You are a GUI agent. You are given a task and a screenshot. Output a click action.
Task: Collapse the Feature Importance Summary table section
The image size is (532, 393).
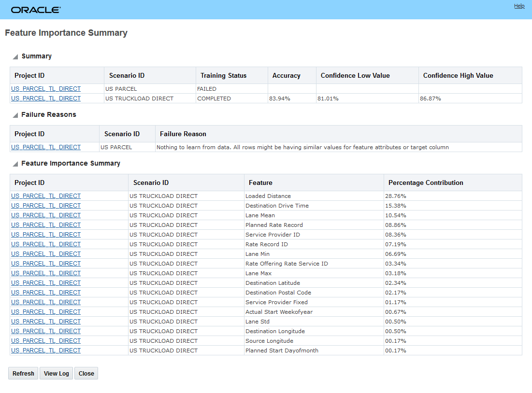pos(15,164)
